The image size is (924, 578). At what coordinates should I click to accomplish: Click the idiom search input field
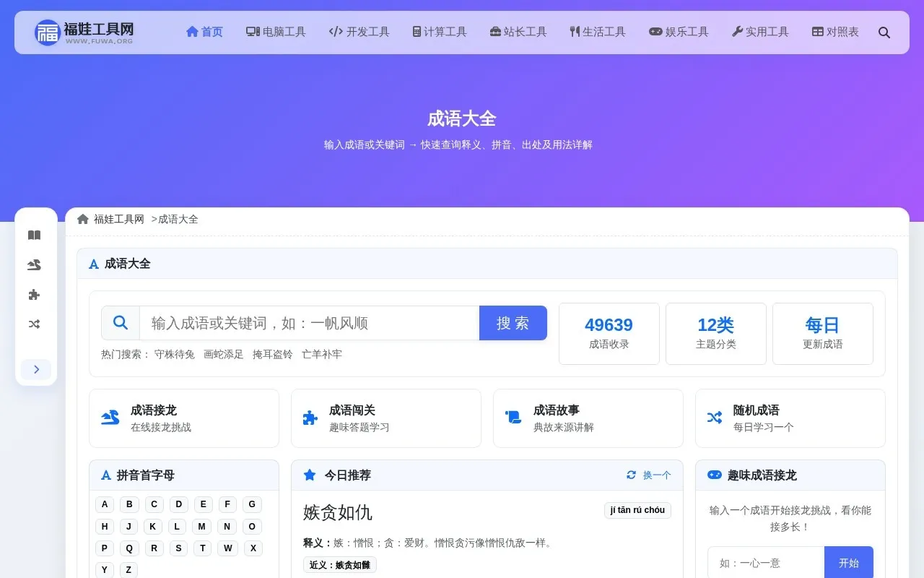click(310, 323)
